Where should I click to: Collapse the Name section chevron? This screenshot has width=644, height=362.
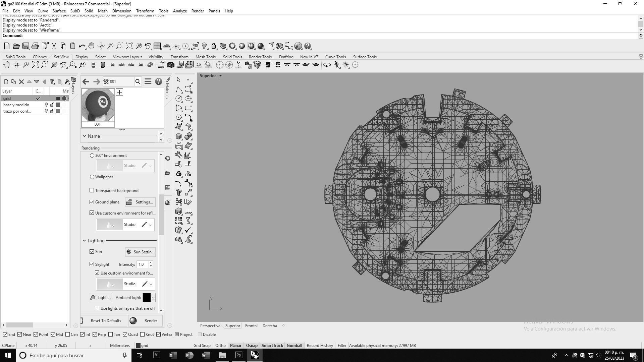(85, 136)
